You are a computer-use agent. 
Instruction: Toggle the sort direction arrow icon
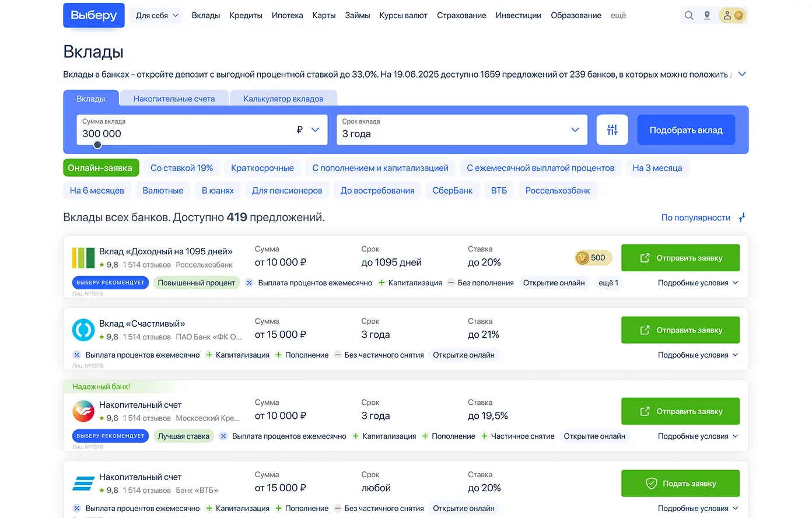pos(742,218)
